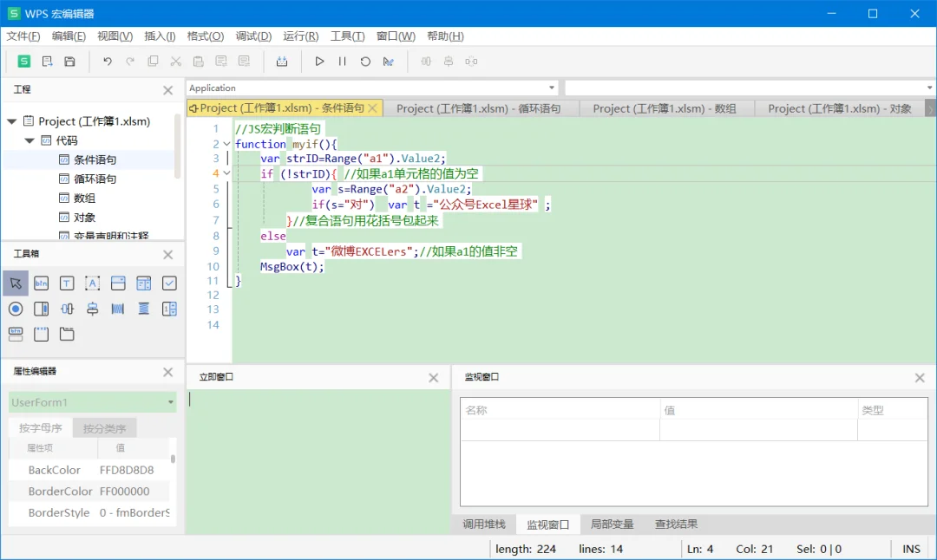Viewport: 937px width, 560px height.
Task: Click the BackColor value FFD8D8D8
Action: click(x=127, y=470)
